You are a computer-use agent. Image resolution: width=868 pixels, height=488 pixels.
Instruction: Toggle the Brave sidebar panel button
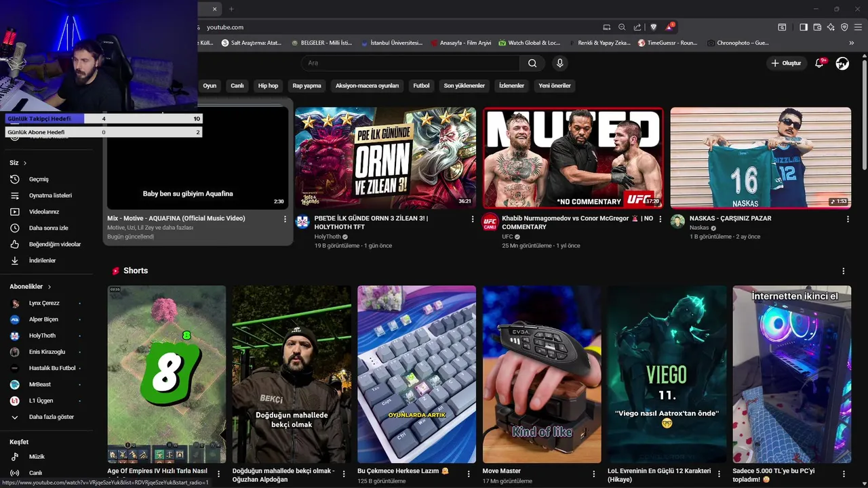804,27
